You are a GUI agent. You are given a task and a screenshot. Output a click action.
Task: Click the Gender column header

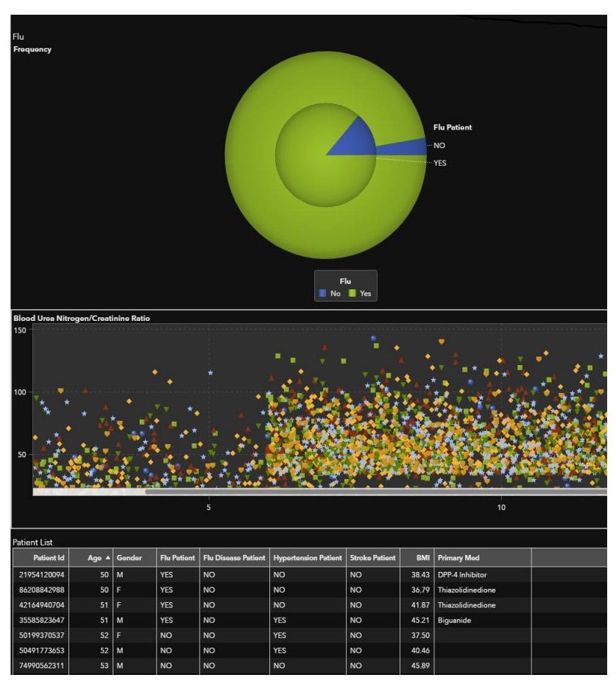[129, 558]
